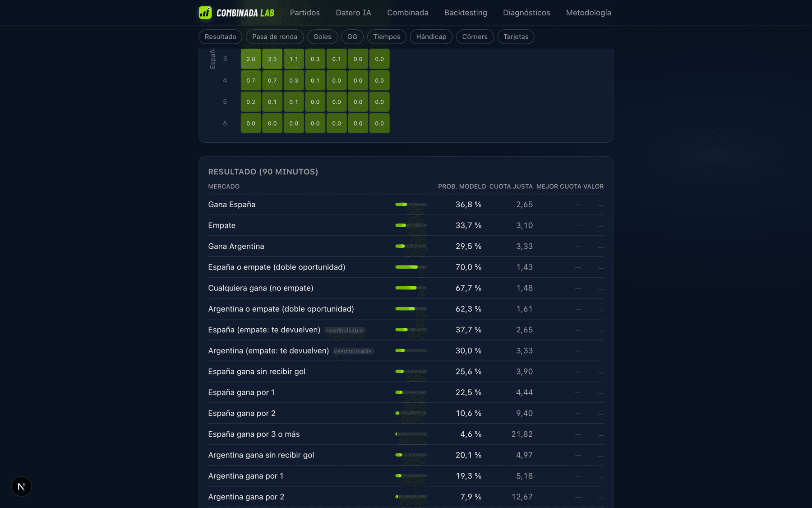Click 'España gana por 3 o más'
812x508 pixels.
[254, 434]
